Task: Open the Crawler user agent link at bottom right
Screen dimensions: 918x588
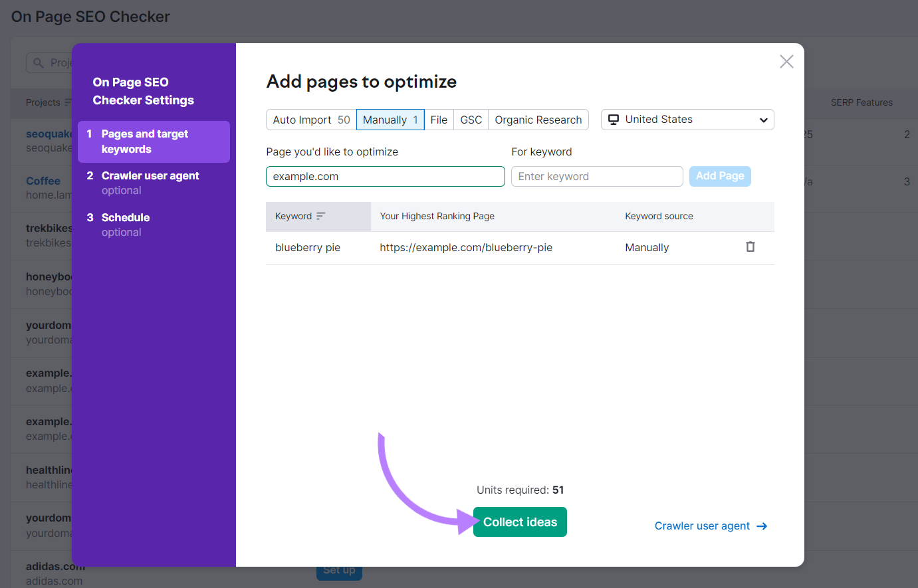Action: click(x=703, y=526)
